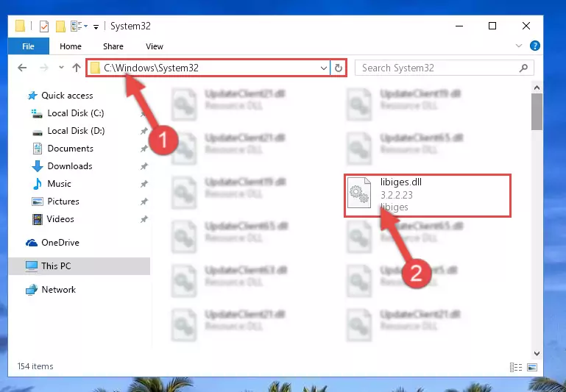This screenshot has width=566, height=392.
Task: Click the search magnifier icon
Action: click(x=523, y=68)
